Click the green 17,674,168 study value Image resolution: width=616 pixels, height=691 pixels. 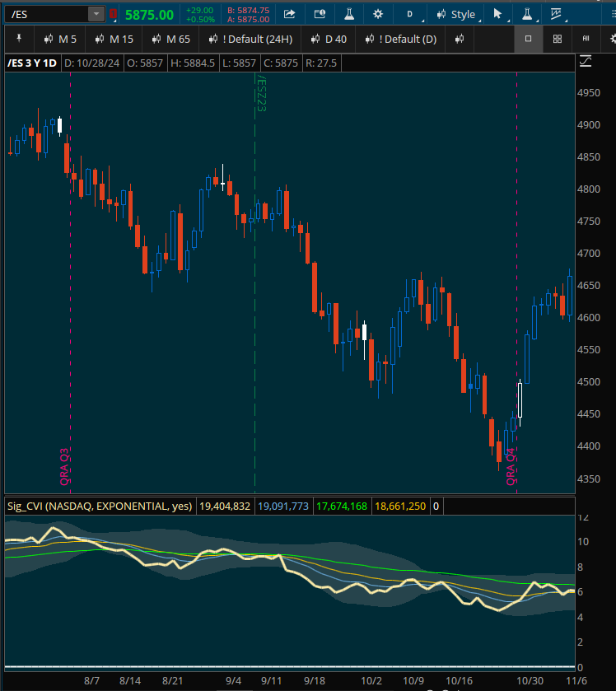pos(342,506)
